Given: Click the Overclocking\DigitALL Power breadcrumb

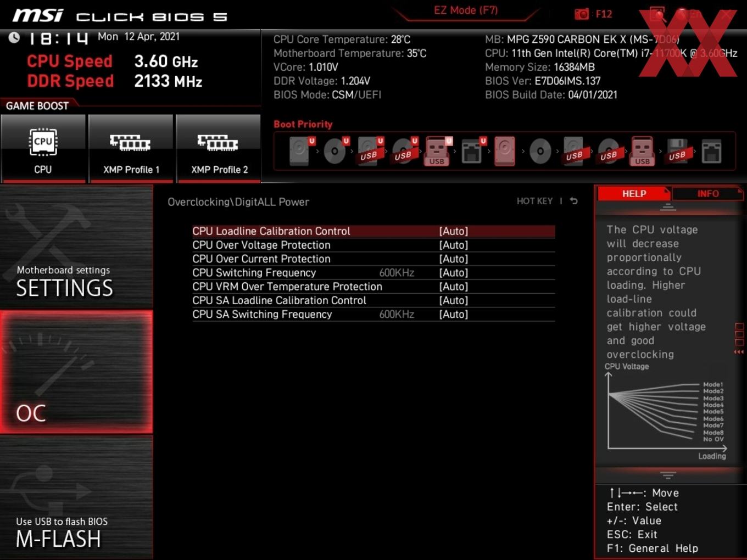Looking at the screenshot, I should [x=238, y=202].
